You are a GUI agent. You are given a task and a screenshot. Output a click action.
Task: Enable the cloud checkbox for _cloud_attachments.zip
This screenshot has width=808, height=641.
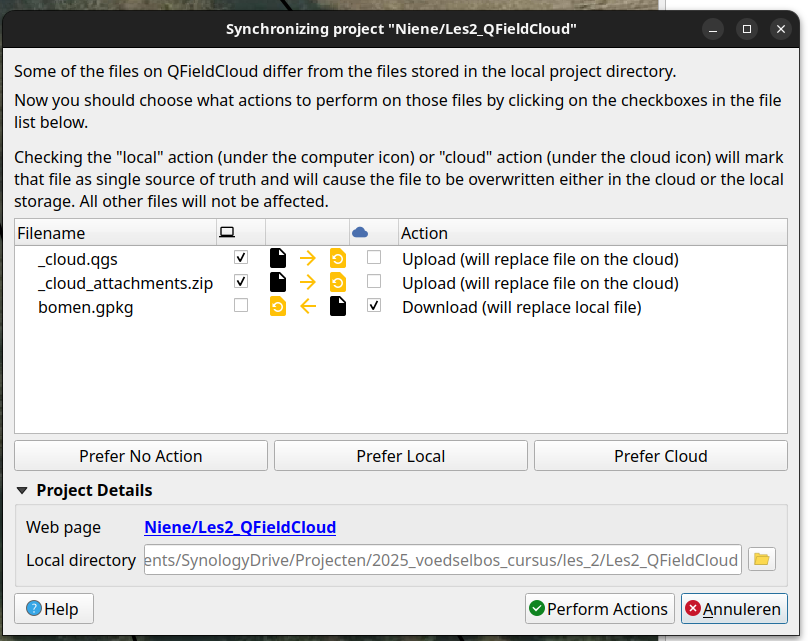(374, 282)
